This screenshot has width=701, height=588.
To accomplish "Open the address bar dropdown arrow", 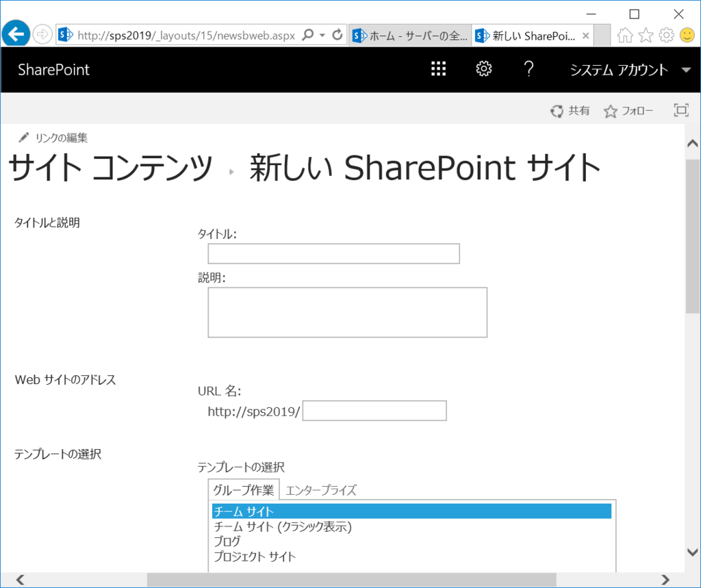I will pos(322,35).
